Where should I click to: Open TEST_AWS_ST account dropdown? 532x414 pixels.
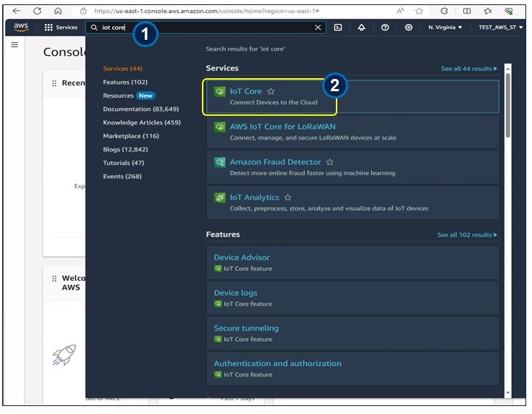[x=500, y=28]
